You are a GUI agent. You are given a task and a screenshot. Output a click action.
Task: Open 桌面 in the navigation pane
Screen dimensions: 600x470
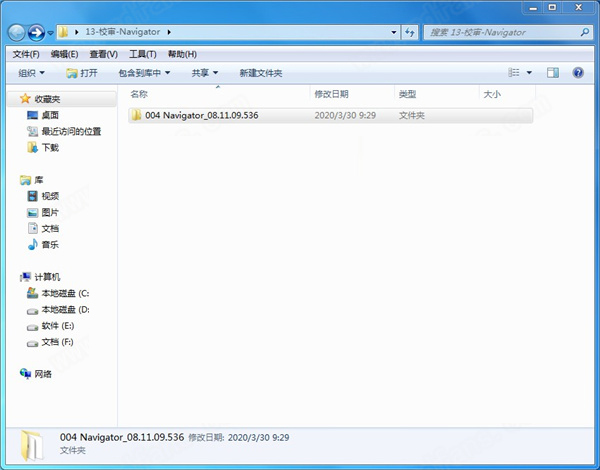coord(50,115)
